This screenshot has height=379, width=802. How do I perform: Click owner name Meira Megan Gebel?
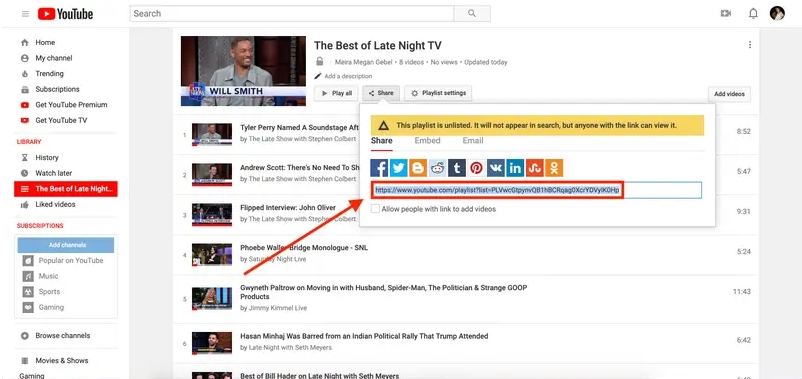pos(364,62)
